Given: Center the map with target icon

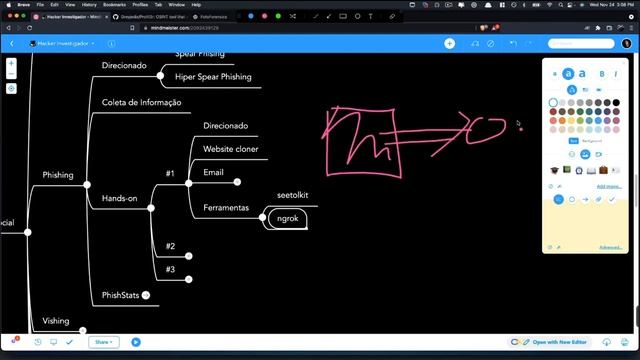Looking at the screenshot, I should coord(11,89).
